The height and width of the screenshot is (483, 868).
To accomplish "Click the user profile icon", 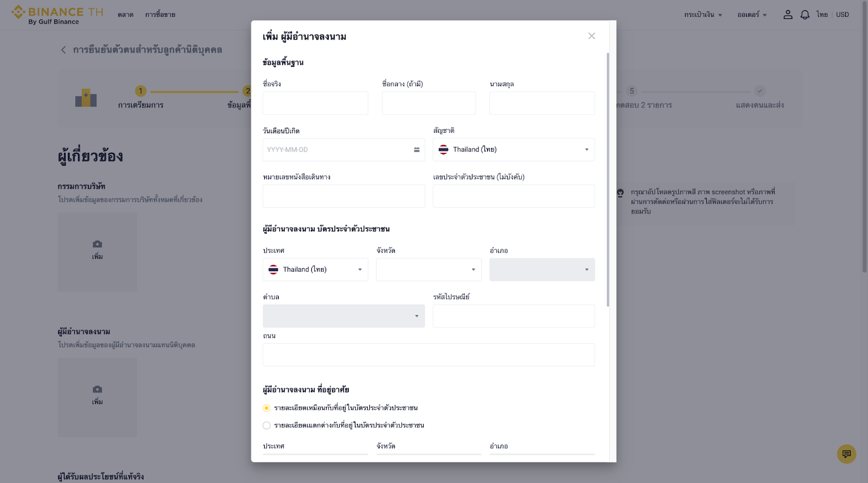I will click(x=788, y=15).
